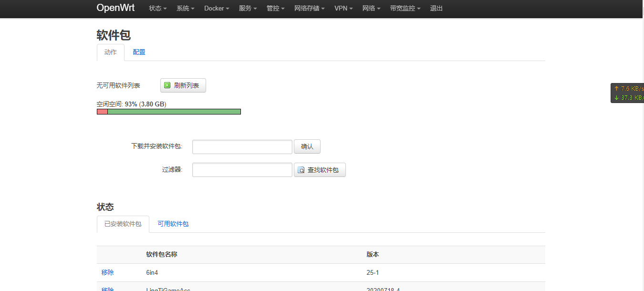Click 移除 next to the 6in4 package
Image resolution: width=644 pixels, height=291 pixels.
[107, 272]
